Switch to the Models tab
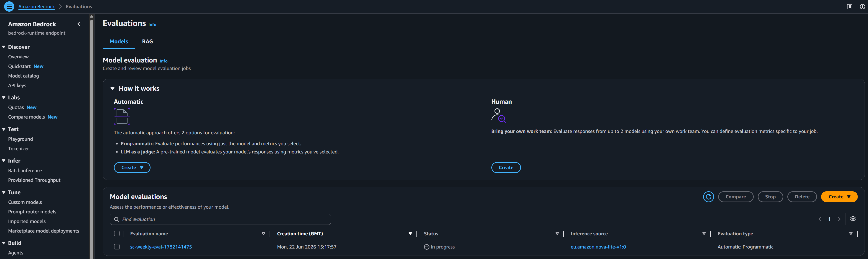The width and height of the screenshot is (868, 259). (x=119, y=41)
